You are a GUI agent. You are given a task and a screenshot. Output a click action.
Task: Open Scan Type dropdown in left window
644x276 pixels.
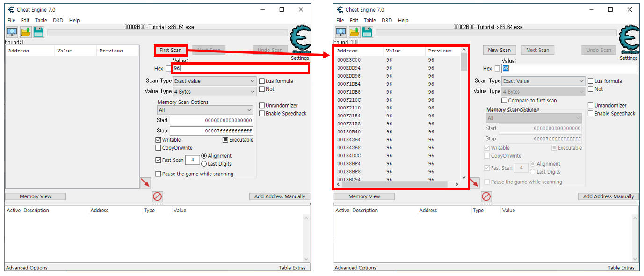pyautogui.click(x=214, y=81)
